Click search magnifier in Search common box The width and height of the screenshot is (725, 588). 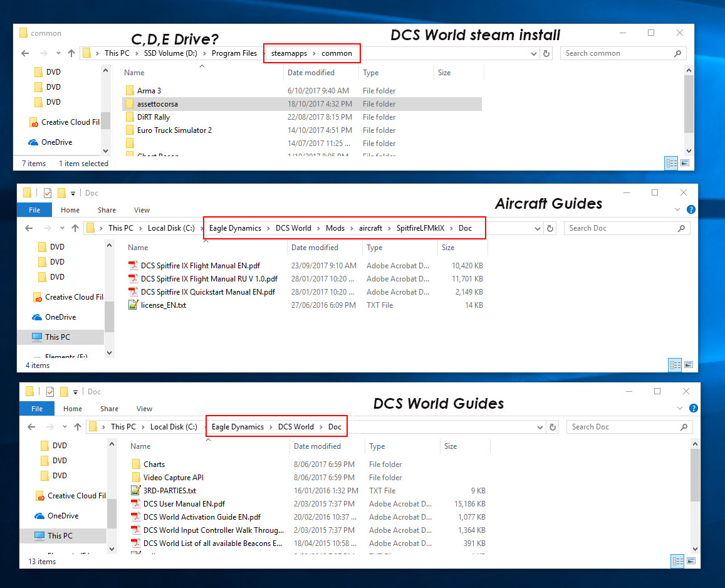[677, 53]
